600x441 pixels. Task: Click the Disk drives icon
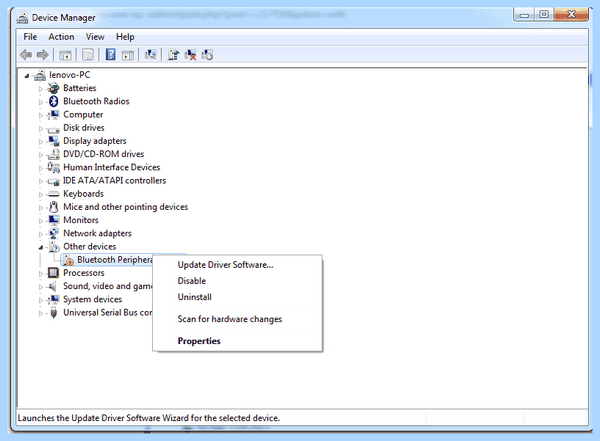click(54, 129)
